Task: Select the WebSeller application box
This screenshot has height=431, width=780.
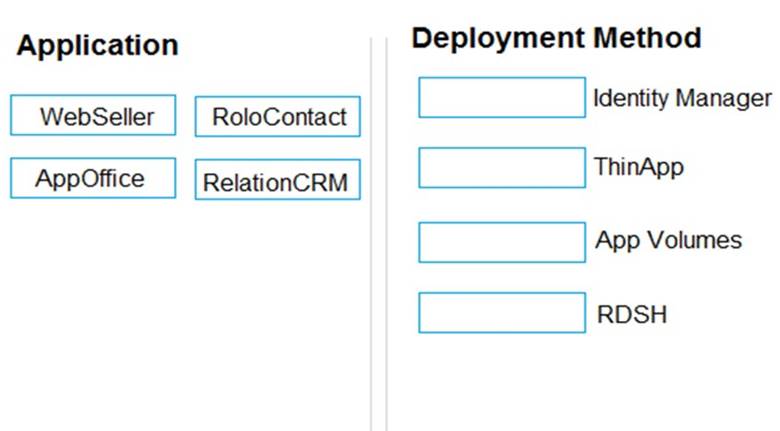Action: click(x=93, y=116)
